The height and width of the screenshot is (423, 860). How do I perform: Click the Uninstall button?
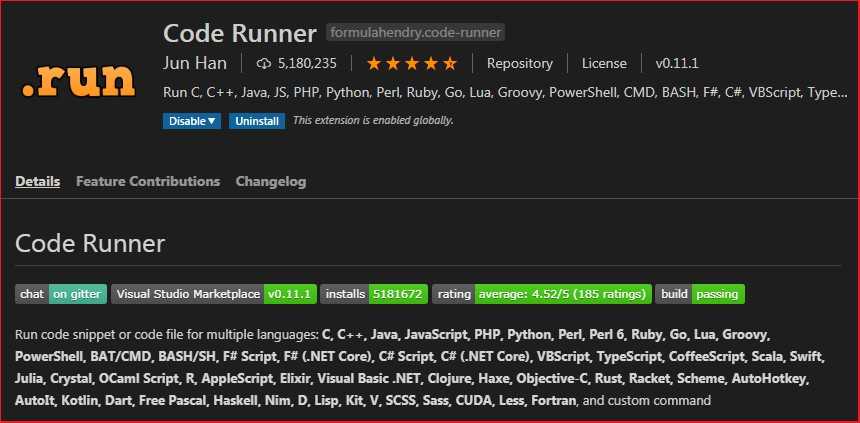(x=257, y=121)
